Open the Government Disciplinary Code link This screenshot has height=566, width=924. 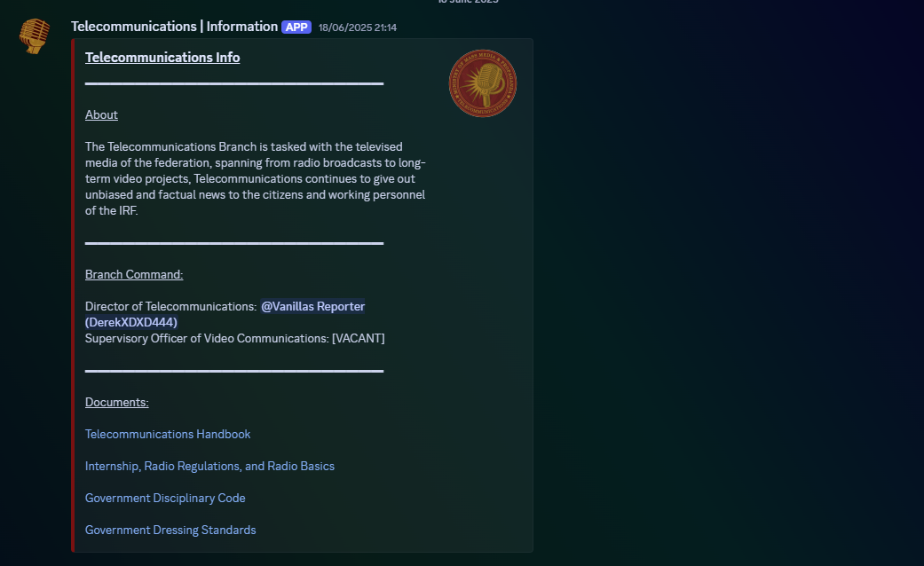point(165,498)
